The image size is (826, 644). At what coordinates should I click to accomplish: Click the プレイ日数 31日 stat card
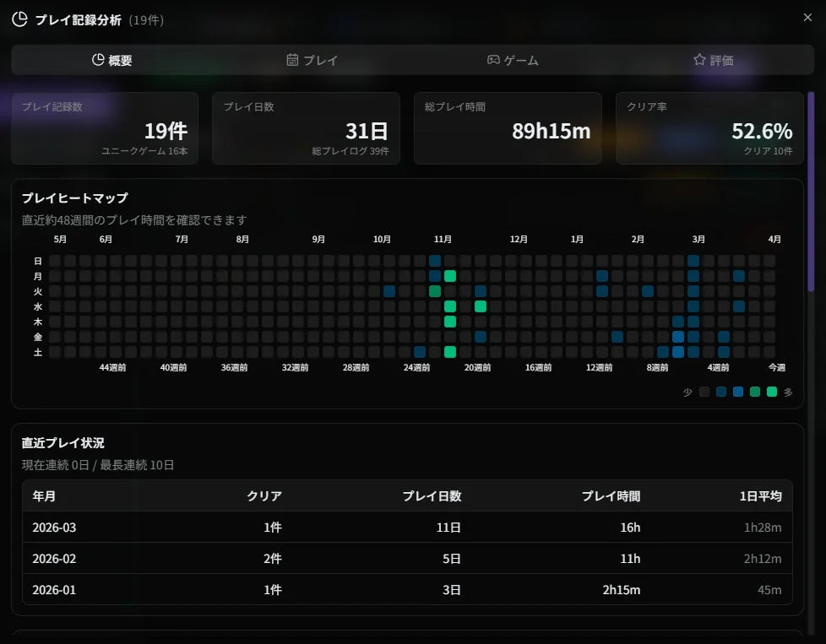tap(306, 127)
